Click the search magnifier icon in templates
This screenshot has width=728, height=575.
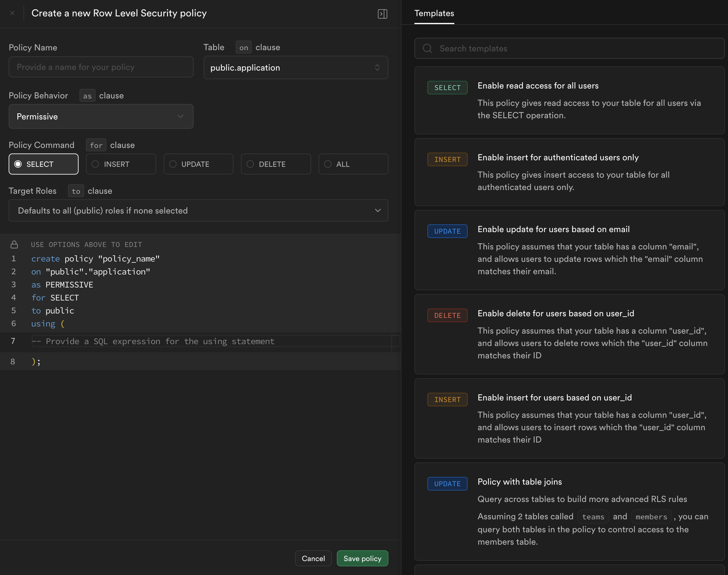[427, 49]
